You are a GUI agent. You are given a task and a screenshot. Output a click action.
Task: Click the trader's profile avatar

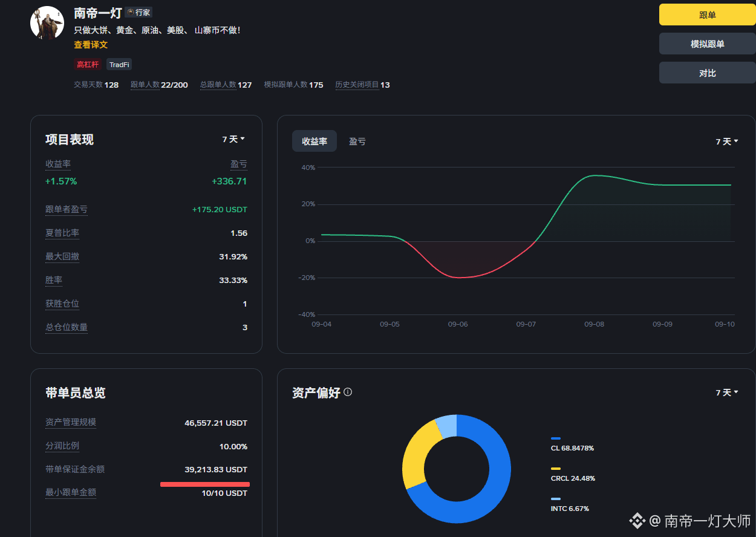47,23
